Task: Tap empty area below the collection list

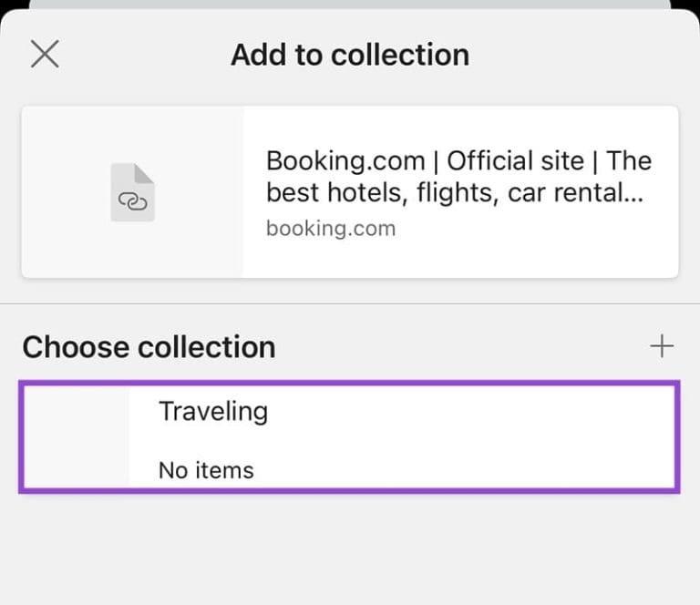Action: point(350,549)
